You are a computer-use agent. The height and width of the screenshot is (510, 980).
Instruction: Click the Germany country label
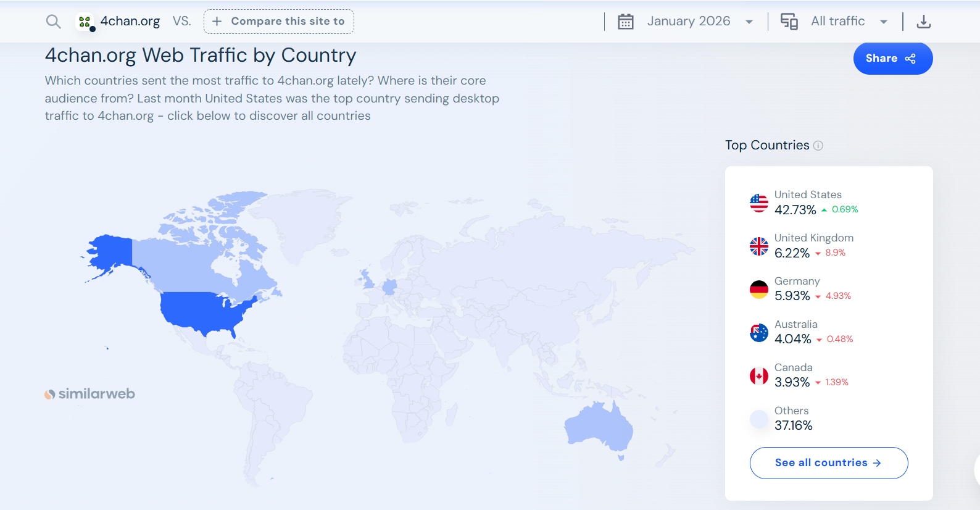(x=797, y=281)
